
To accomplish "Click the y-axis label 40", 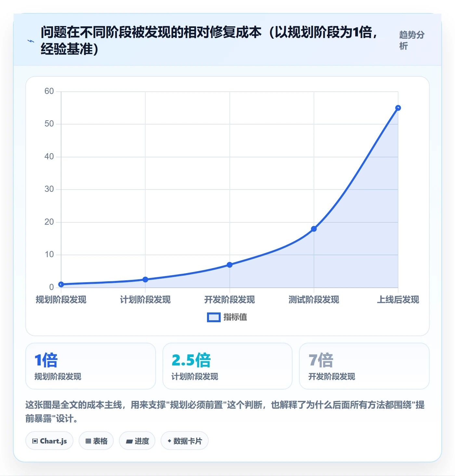I will coord(49,157).
